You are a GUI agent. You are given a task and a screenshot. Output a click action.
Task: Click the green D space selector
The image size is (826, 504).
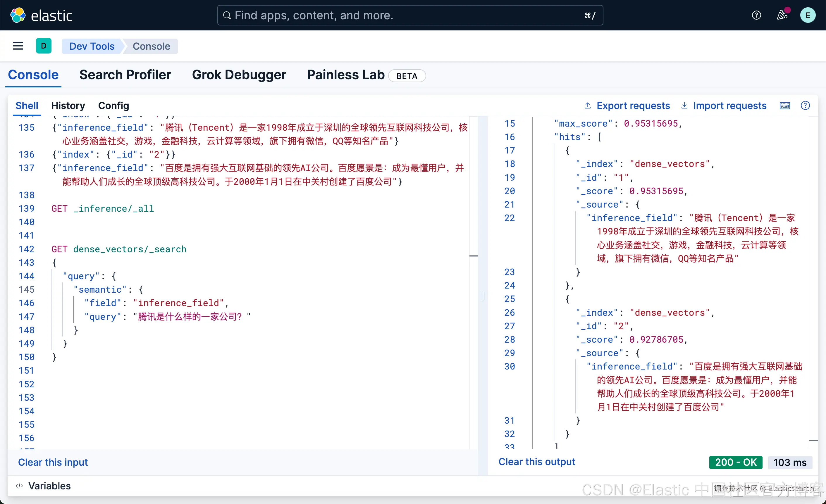click(x=44, y=46)
